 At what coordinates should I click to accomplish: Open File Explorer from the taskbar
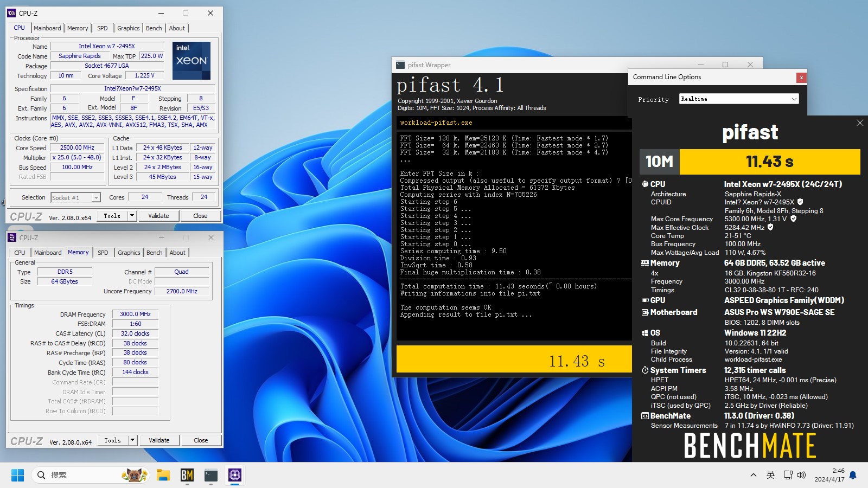click(163, 476)
